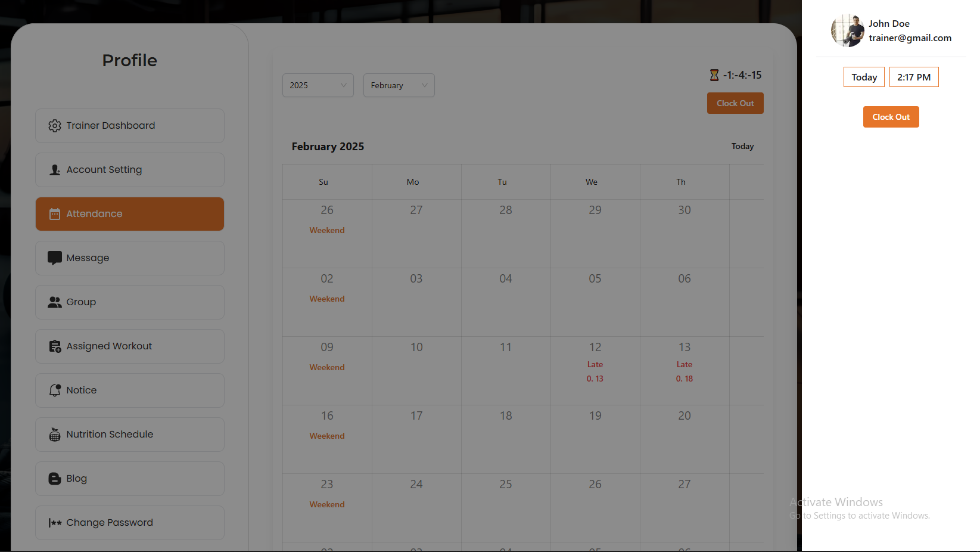Click the Group people icon
The width and height of the screenshot is (980, 552).
click(55, 302)
